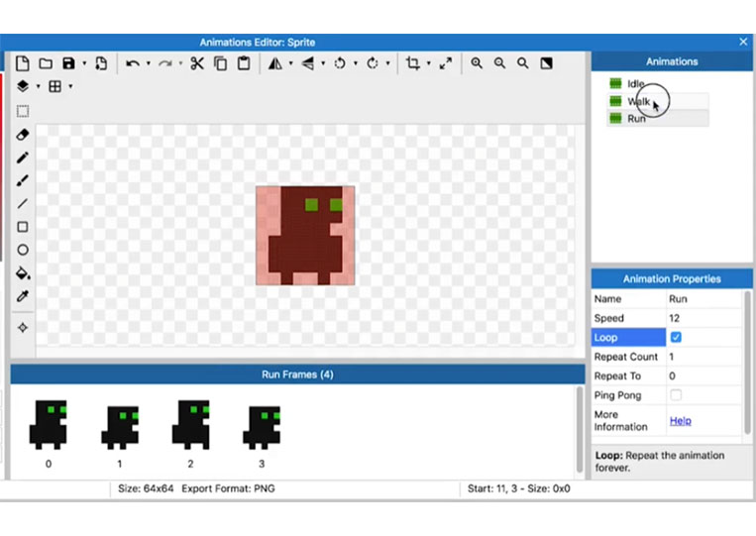
Task: Click the import image file icon
Action: pos(101,63)
